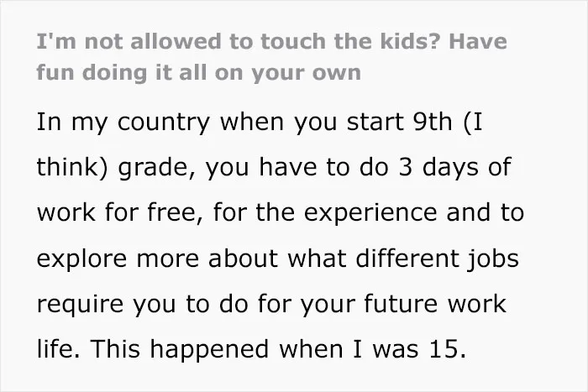Image resolution: width=588 pixels, height=392 pixels.
Task: Click the word "experience" in the paragraph
Action: pyautogui.click(x=370, y=213)
